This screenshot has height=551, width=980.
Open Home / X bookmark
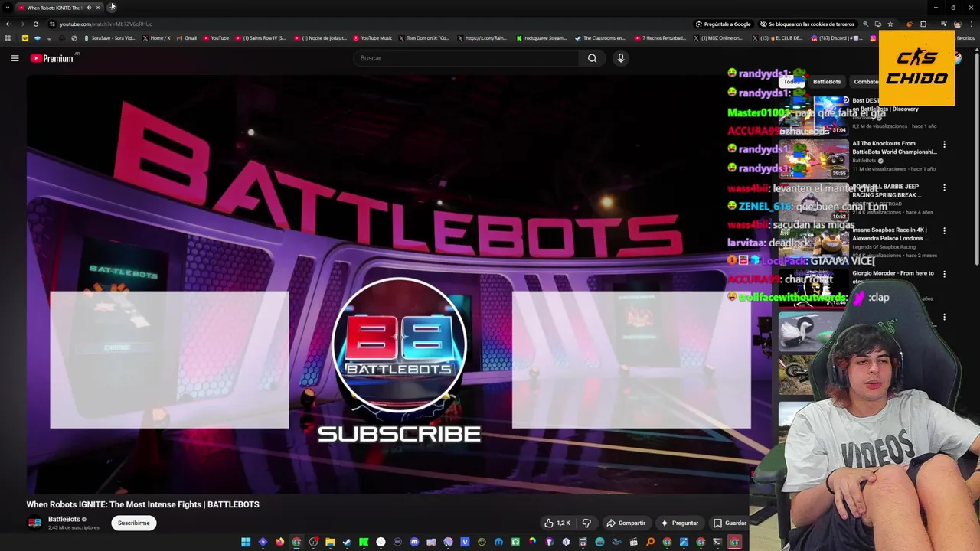coord(157,38)
